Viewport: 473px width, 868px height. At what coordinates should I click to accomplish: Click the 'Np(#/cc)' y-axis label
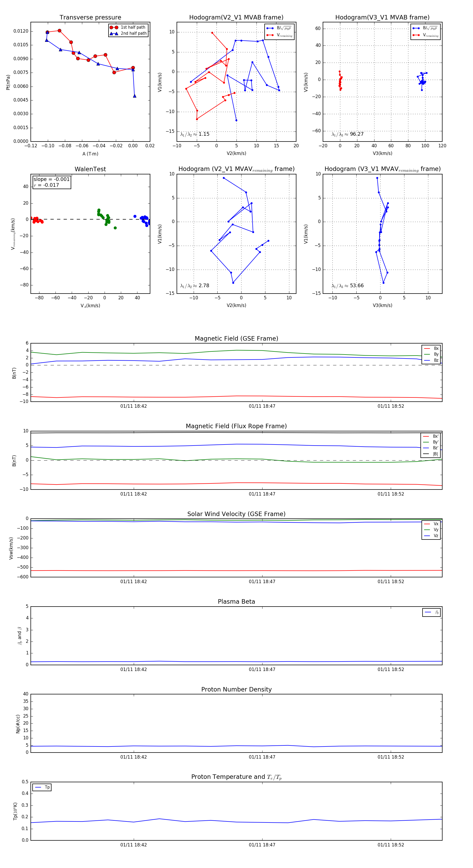point(18,724)
